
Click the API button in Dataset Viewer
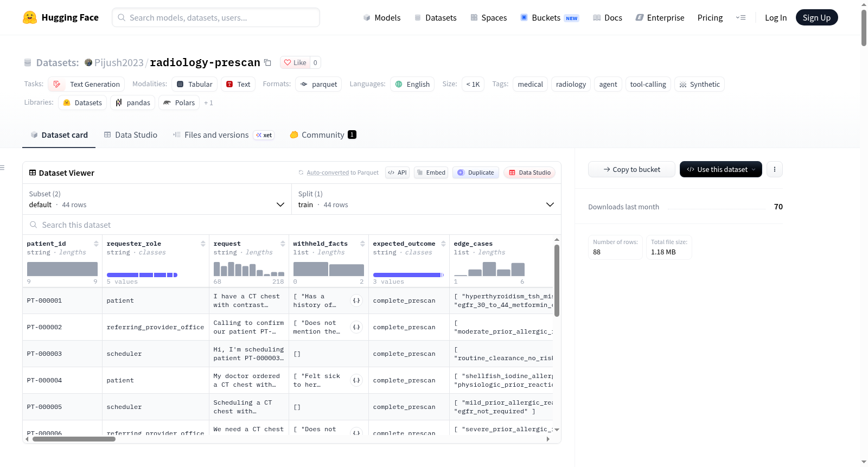point(397,172)
